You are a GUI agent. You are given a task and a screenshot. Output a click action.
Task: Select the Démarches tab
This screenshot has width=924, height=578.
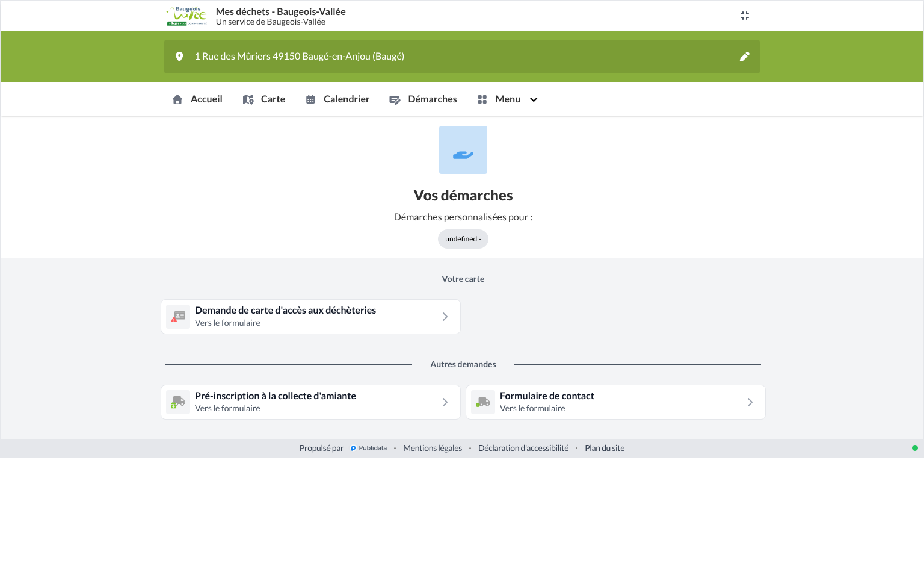423,99
